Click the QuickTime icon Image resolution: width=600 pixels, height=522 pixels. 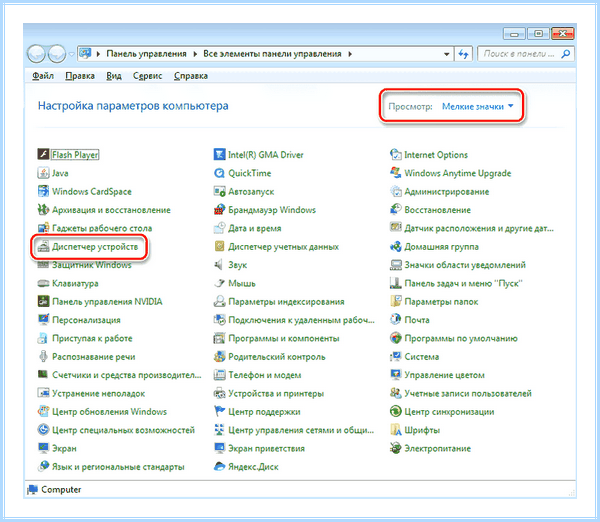coord(219,173)
